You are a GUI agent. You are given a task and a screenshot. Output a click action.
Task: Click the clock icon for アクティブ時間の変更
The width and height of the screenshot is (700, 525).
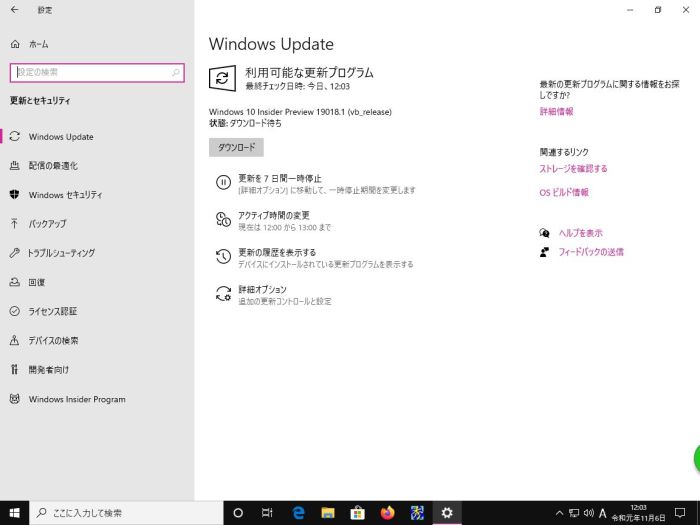click(223, 220)
